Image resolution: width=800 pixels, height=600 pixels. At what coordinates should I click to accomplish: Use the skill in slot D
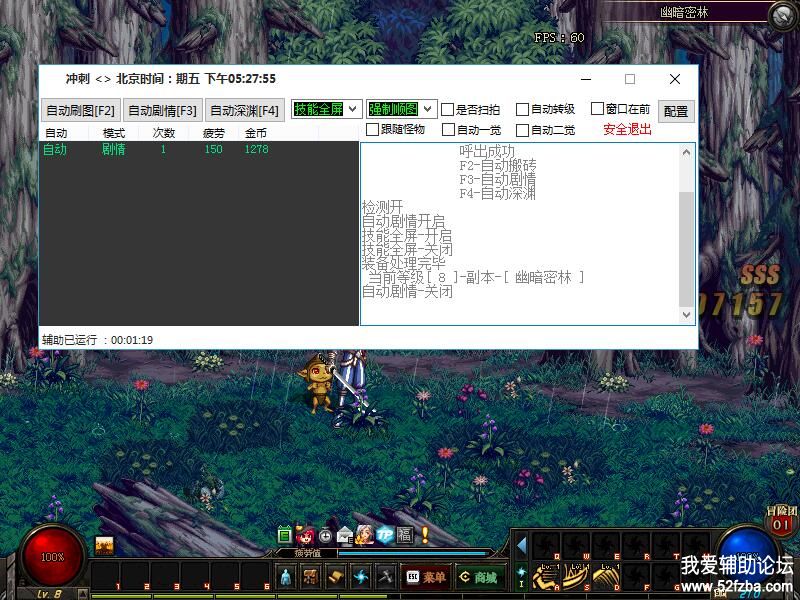tap(607, 576)
